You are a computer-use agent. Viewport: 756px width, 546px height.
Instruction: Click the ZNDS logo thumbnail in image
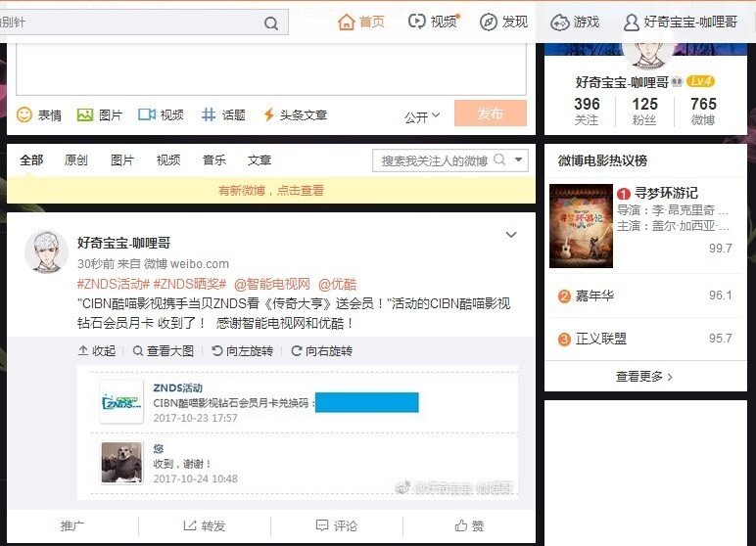[x=121, y=402]
